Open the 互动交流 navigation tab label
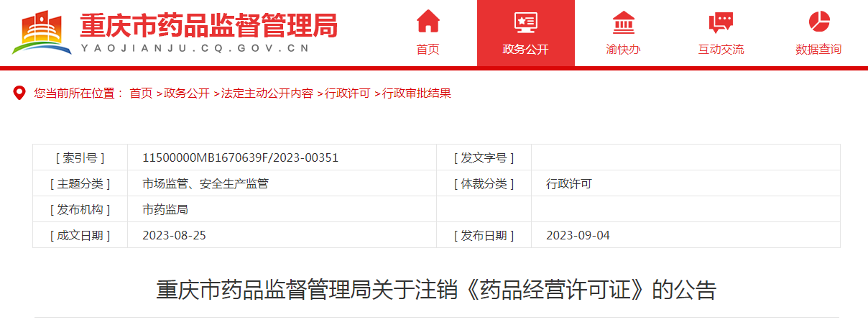Viewport: 868px width, 325px height. click(721, 50)
